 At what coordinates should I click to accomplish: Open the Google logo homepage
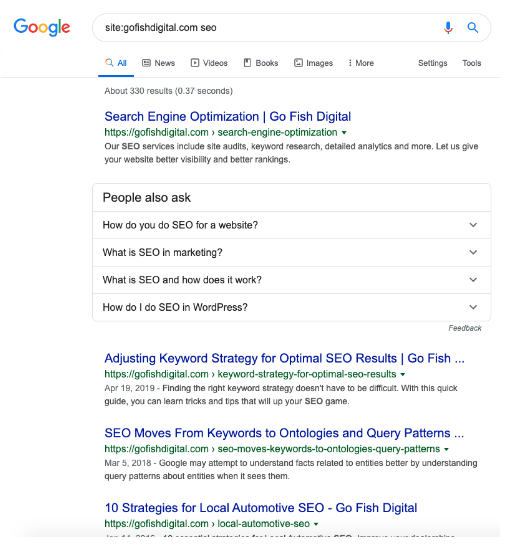(x=42, y=27)
